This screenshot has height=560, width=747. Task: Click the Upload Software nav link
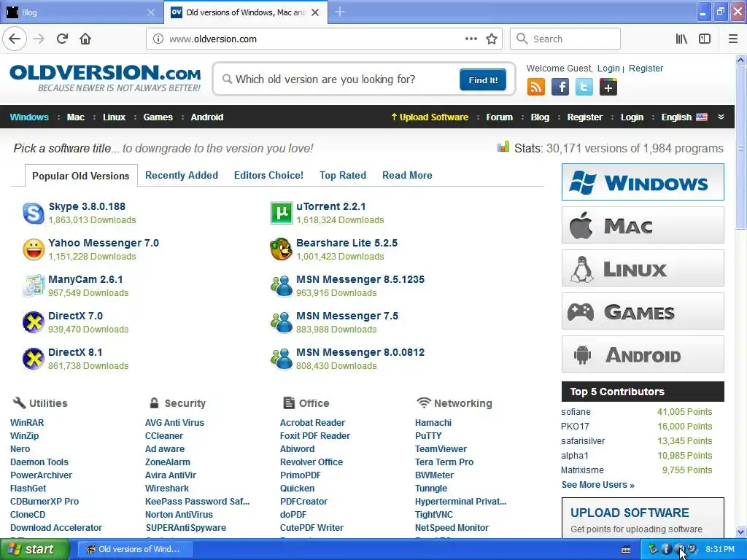coord(430,117)
